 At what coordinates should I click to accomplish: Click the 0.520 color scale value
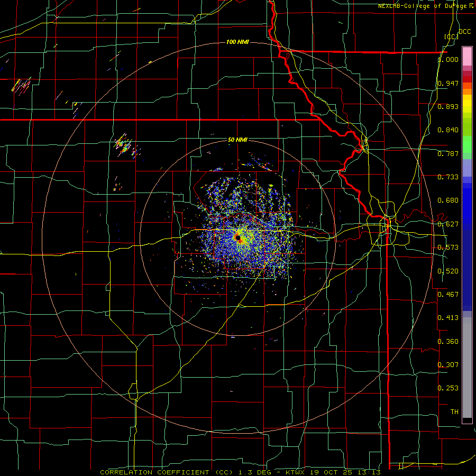448,271
